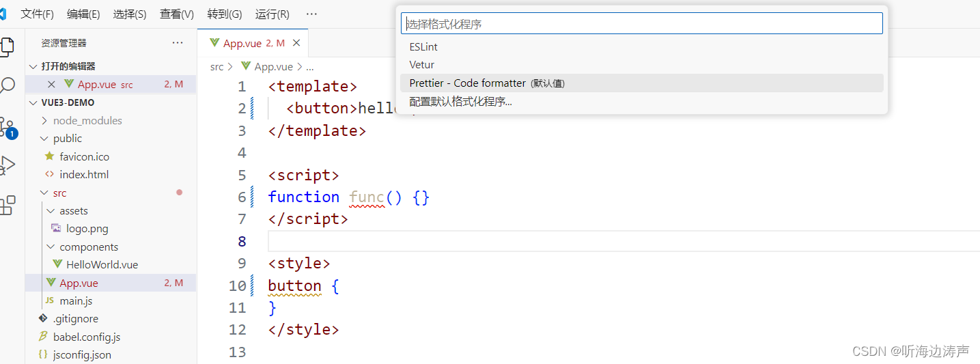Click App.vue in the breadcrumb
The height and width of the screenshot is (364, 980).
point(273,67)
